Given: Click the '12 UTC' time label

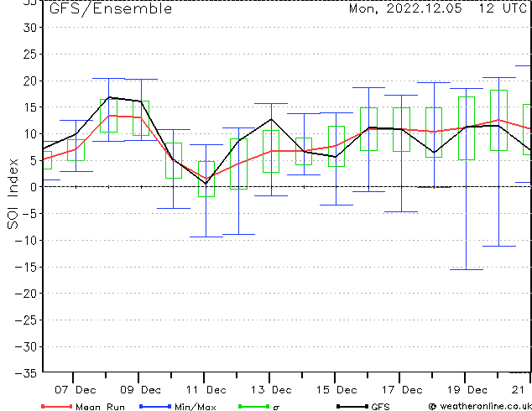Looking at the screenshot, I should pyautogui.click(x=503, y=8).
